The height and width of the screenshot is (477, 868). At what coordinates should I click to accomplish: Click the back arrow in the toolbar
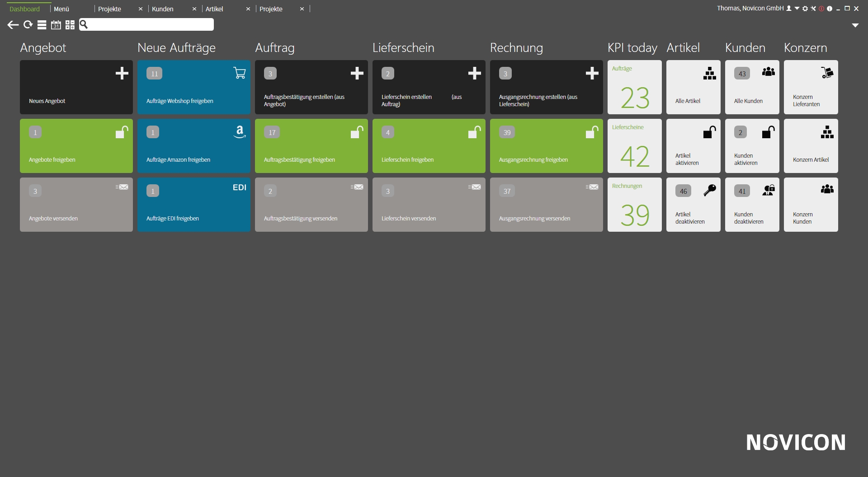13,25
